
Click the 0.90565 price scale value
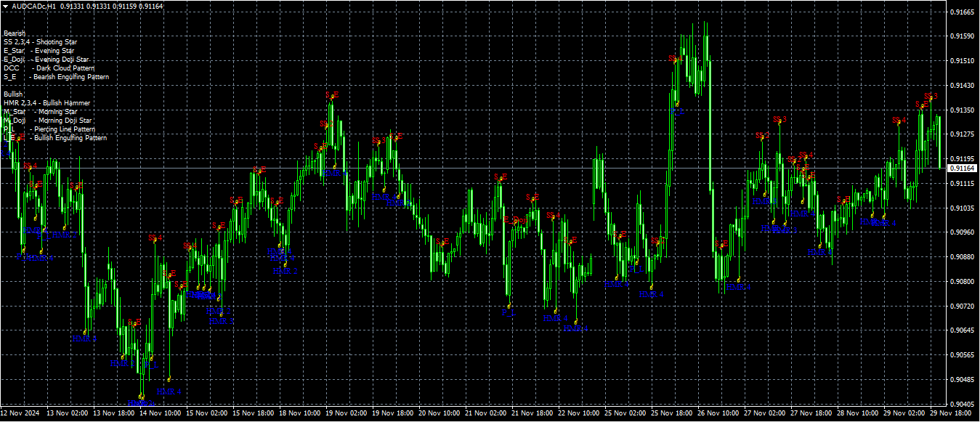[x=962, y=355]
